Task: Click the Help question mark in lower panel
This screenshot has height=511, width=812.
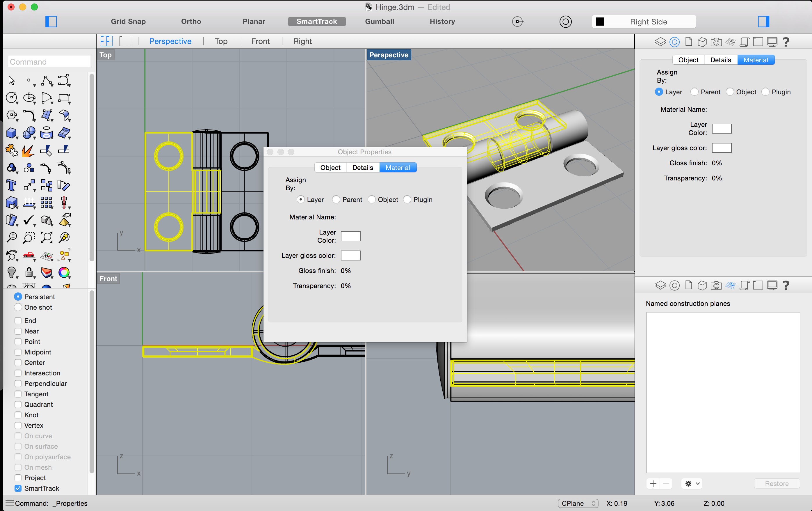Action: click(786, 285)
